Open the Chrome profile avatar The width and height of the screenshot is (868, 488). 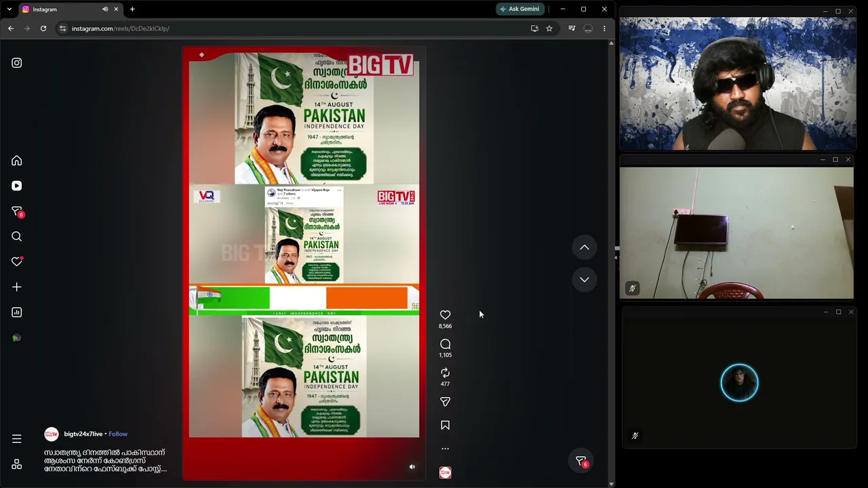[x=588, y=28]
